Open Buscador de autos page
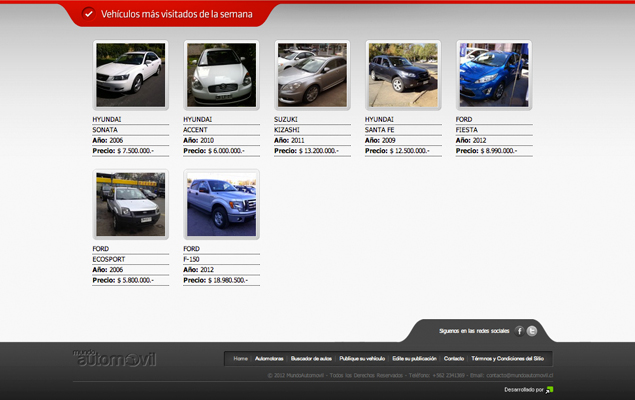The width and height of the screenshot is (635, 400). pos(311,358)
